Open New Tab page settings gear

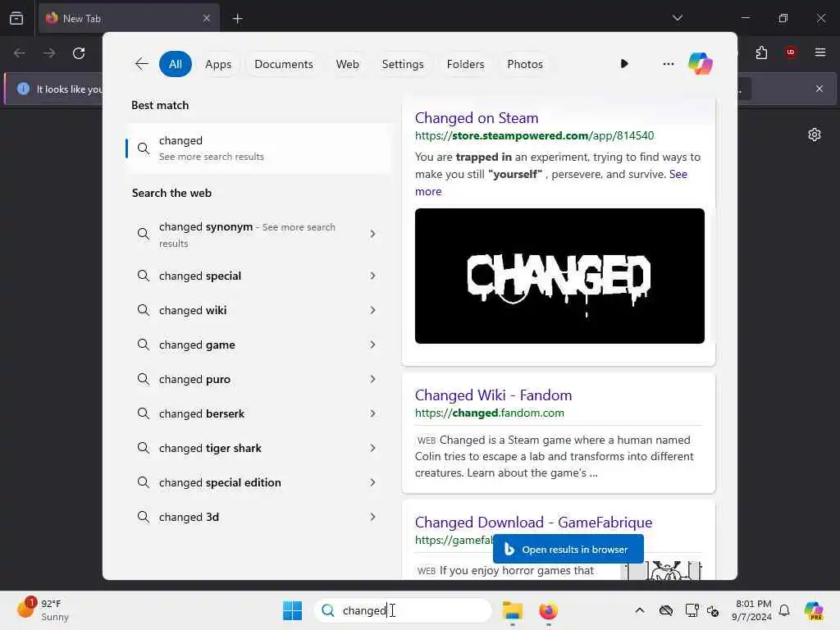[x=815, y=135]
